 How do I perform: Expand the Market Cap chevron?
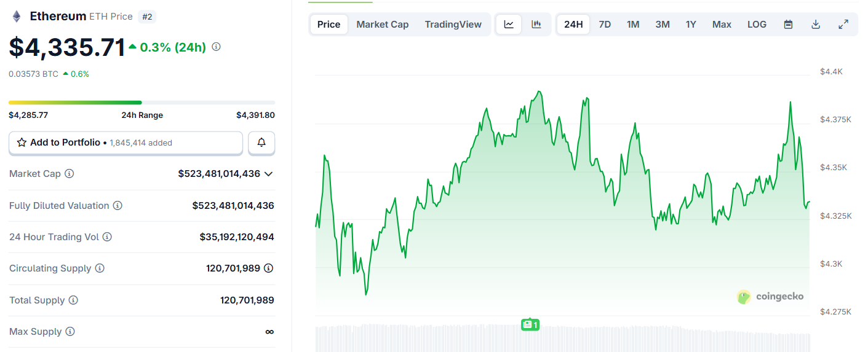pos(268,174)
